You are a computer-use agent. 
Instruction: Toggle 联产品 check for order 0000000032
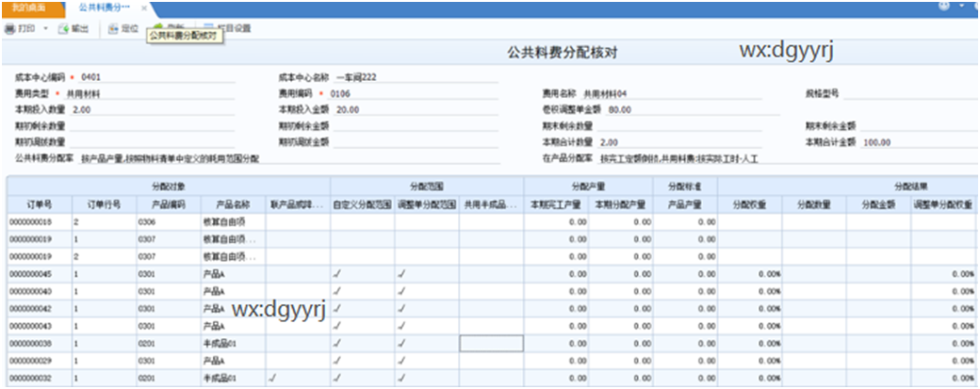(272, 378)
